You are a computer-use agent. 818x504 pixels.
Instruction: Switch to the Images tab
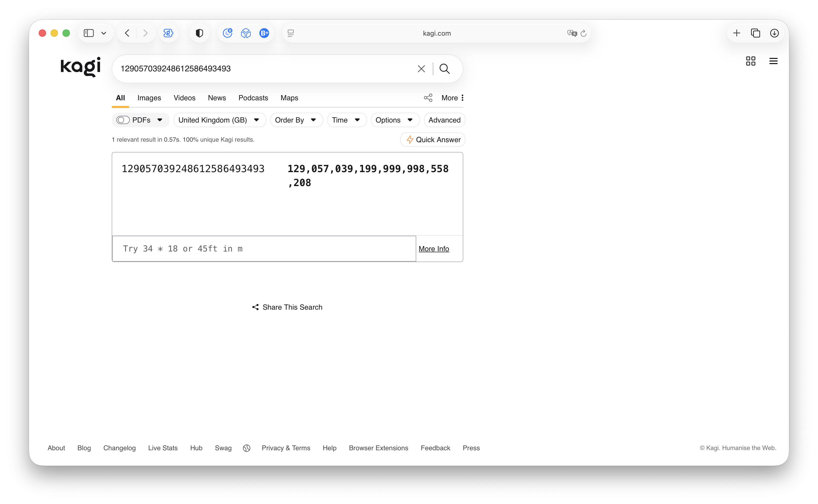pos(149,98)
